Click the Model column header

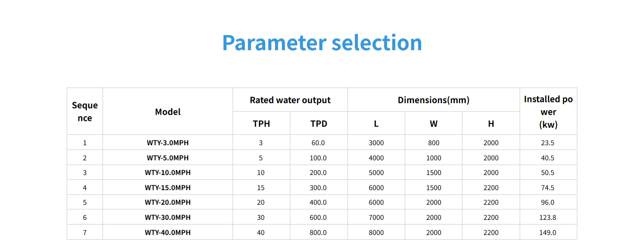168,112
